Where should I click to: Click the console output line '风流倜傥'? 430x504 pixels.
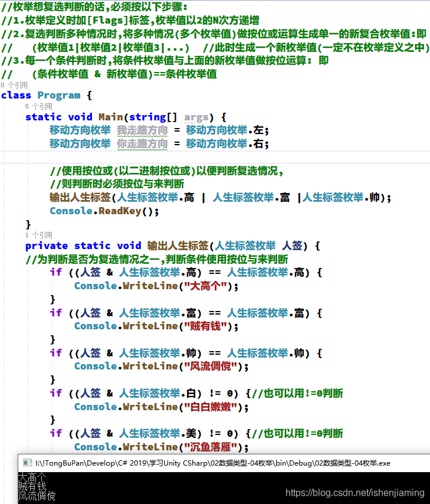click(x=37, y=496)
